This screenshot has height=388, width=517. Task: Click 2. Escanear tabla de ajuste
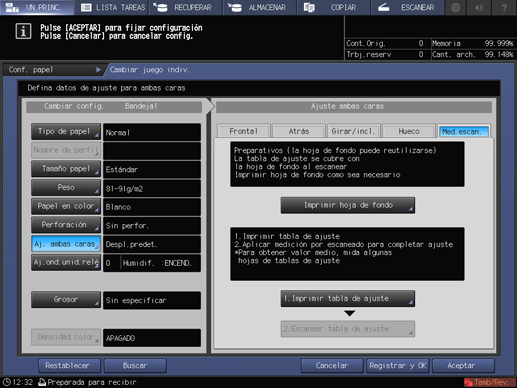[348, 329]
